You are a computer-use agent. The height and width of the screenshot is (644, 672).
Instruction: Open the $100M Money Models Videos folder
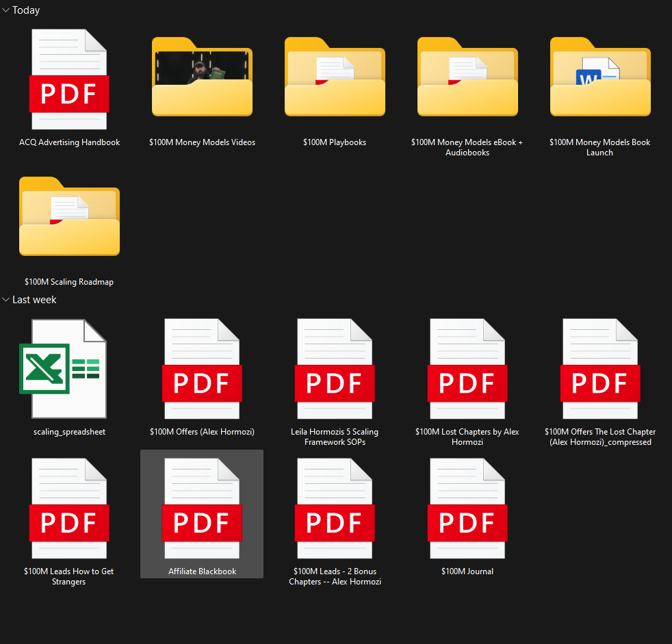click(202, 79)
